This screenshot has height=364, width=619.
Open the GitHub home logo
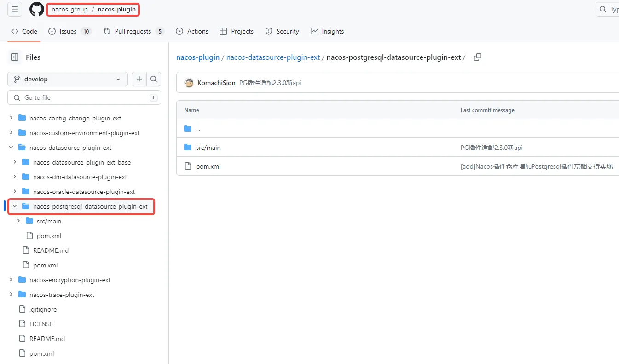pyautogui.click(x=36, y=9)
